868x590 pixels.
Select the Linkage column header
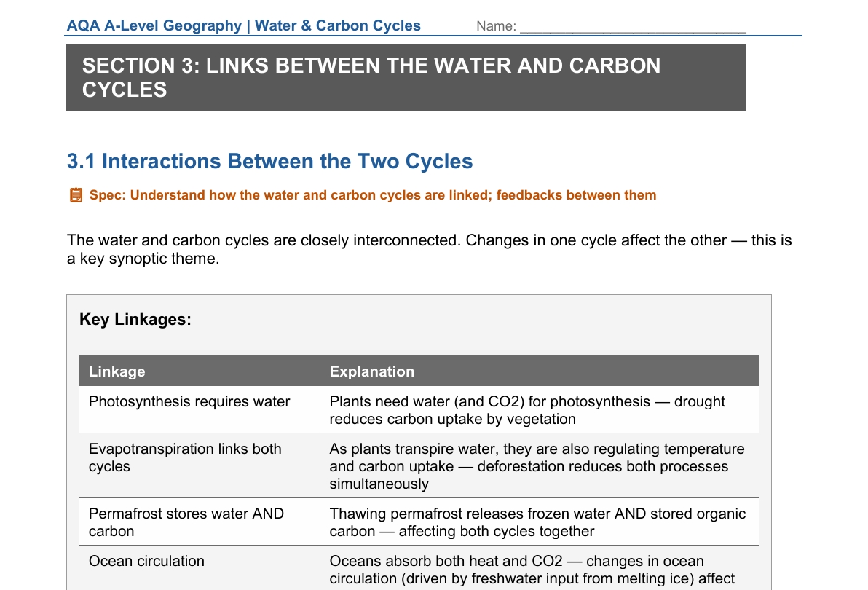click(x=200, y=371)
